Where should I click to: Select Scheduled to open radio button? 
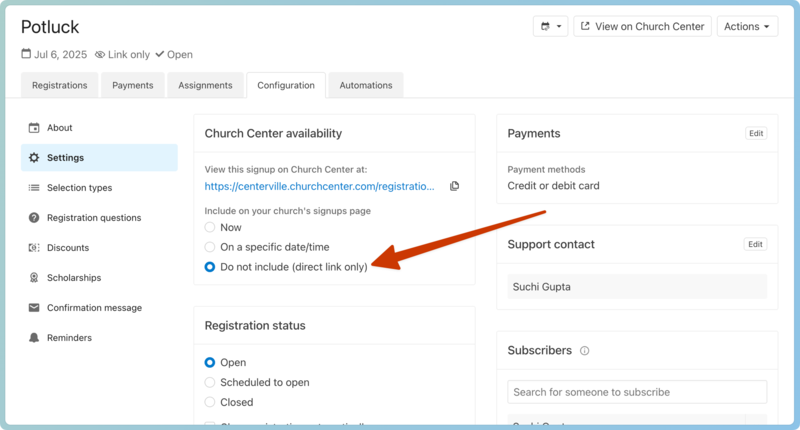tap(210, 382)
